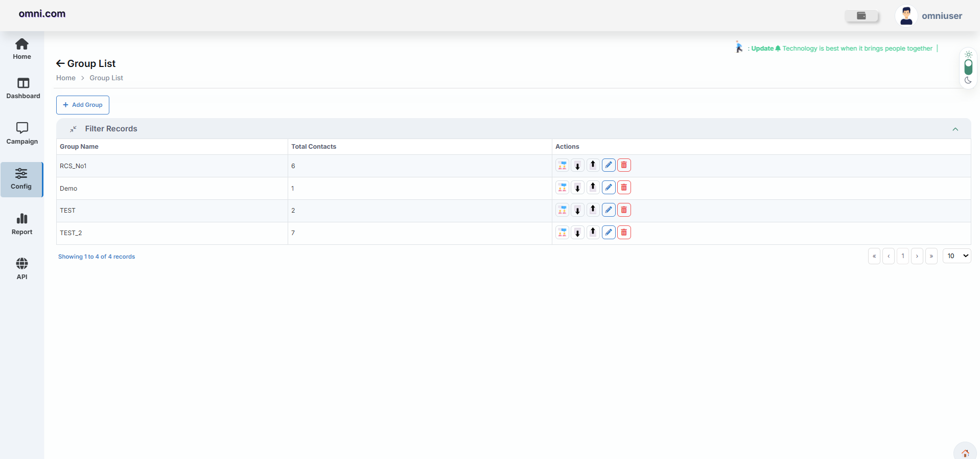Click download (down arrow) icon for RCS_No1
Image resolution: width=980 pixels, height=459 pixels.
coord(577,165)
